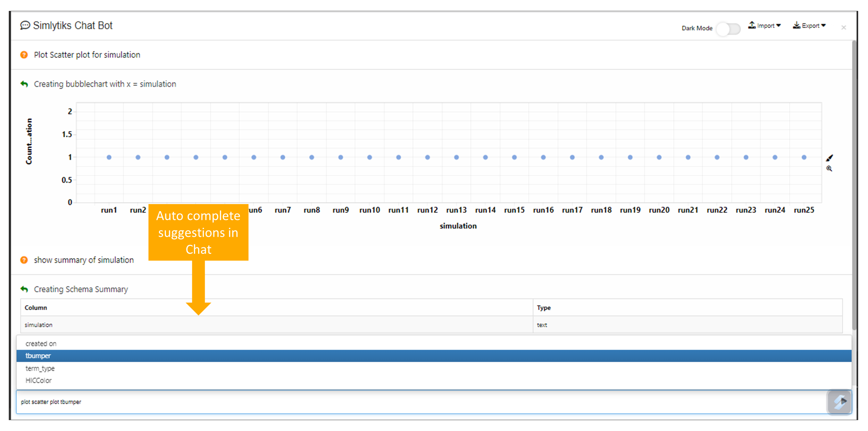Click 'Creating Schema Summary' text
Screen dimensions: 868x431
81,289
